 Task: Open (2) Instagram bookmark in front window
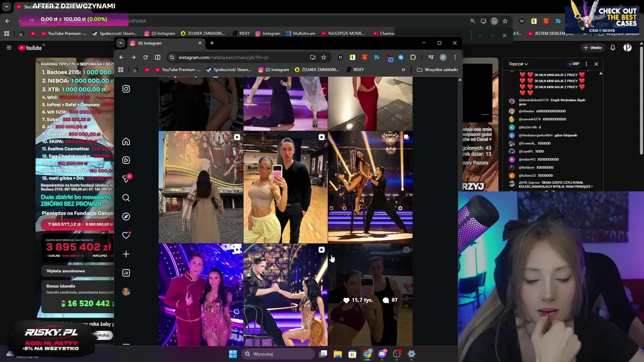point(274,70)
